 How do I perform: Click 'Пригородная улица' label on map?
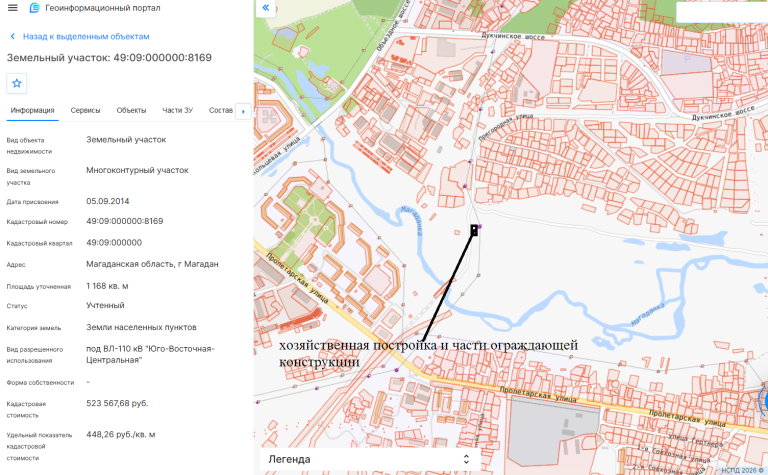tap(505, 127)
